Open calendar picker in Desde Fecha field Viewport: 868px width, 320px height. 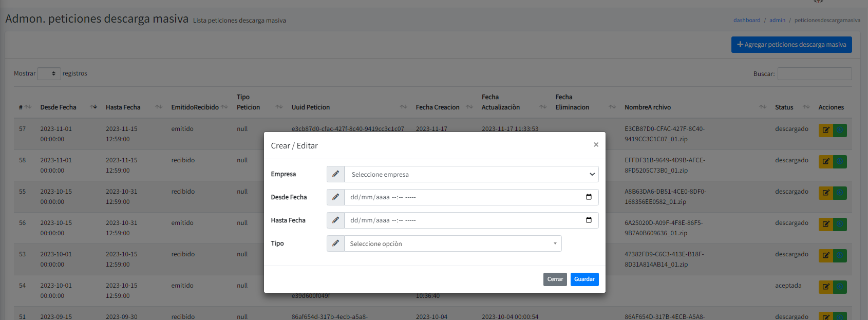589,197
